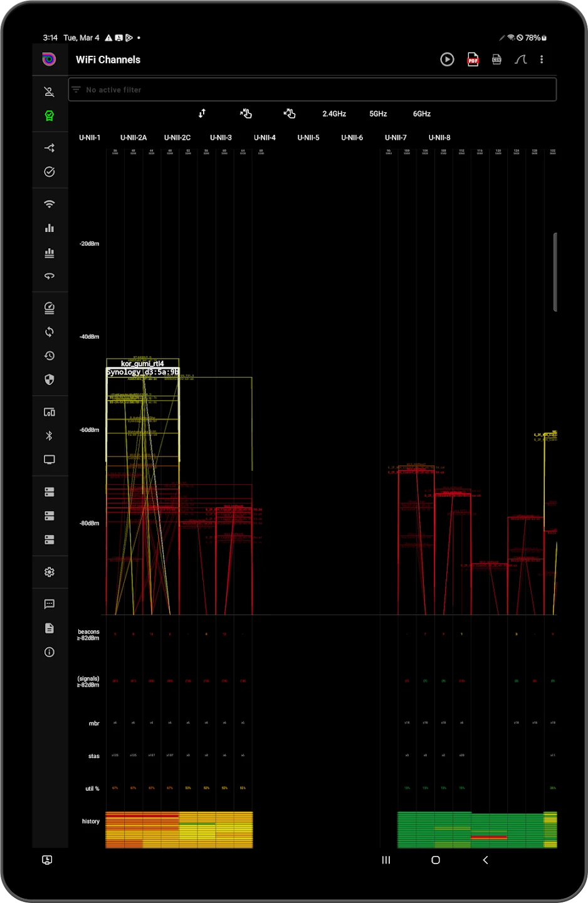The image size is (588, 903).
Task: Jump to U-NII-8 channels
Action: (439, 138)
